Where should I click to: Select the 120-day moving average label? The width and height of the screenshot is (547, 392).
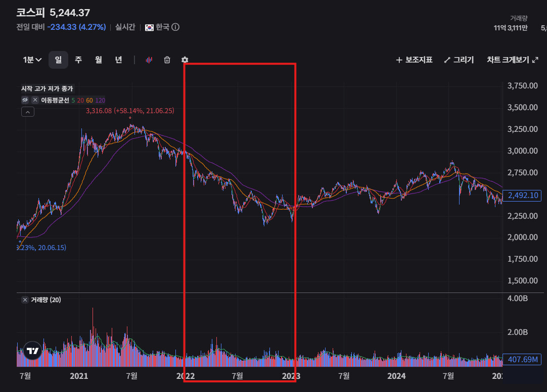(100, 101)
